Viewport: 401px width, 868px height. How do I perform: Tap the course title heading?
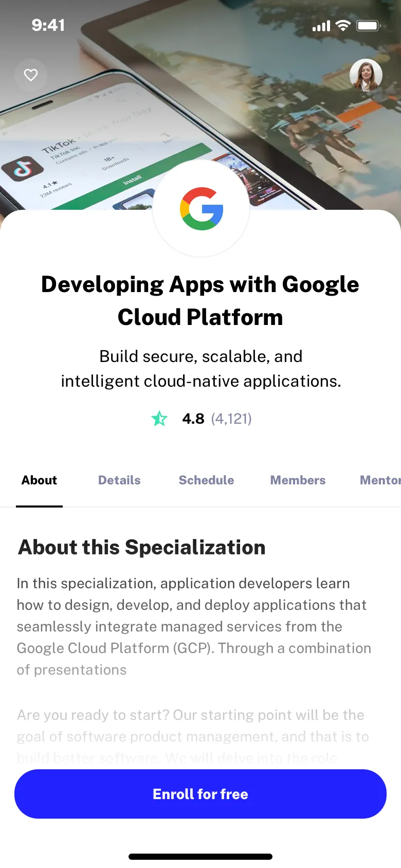click(200, 300)
